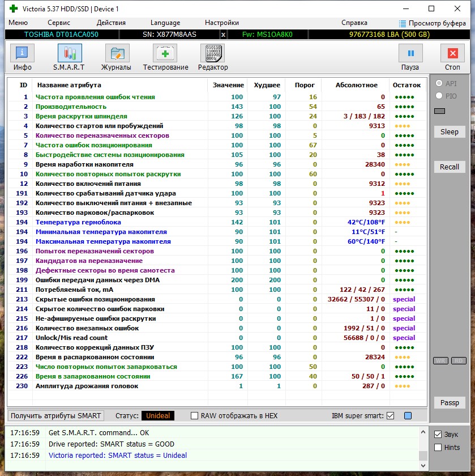Click SN: X877M8AAS serial label
This screenshot has height=476, width=475.
(169, 35)
